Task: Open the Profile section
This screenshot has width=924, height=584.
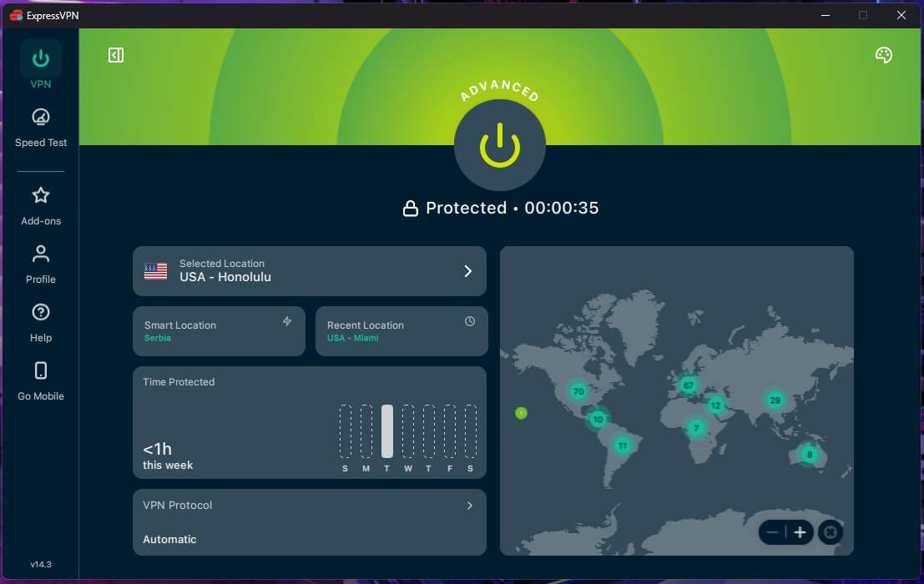Action: pyautogui.click(x=41, y=264)
